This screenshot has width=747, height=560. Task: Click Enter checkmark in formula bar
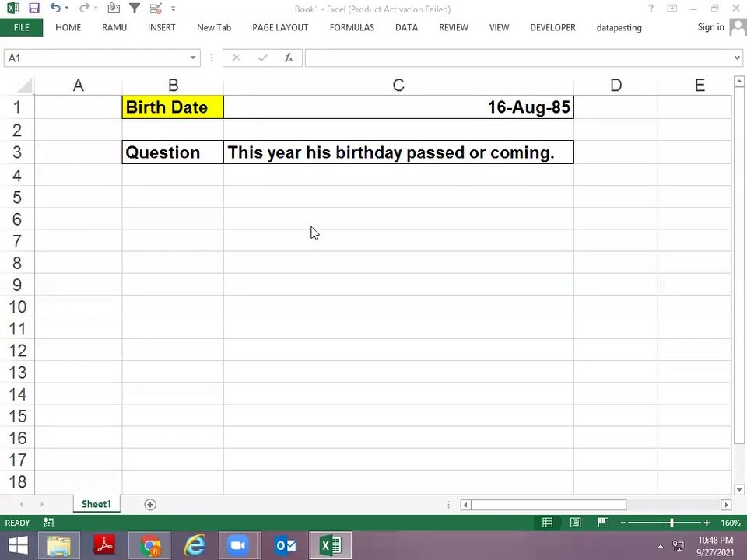[262, 58]
